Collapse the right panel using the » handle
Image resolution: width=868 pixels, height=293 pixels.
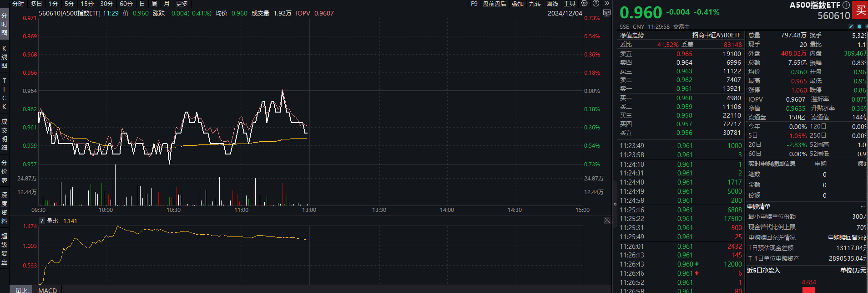[615, 204]
